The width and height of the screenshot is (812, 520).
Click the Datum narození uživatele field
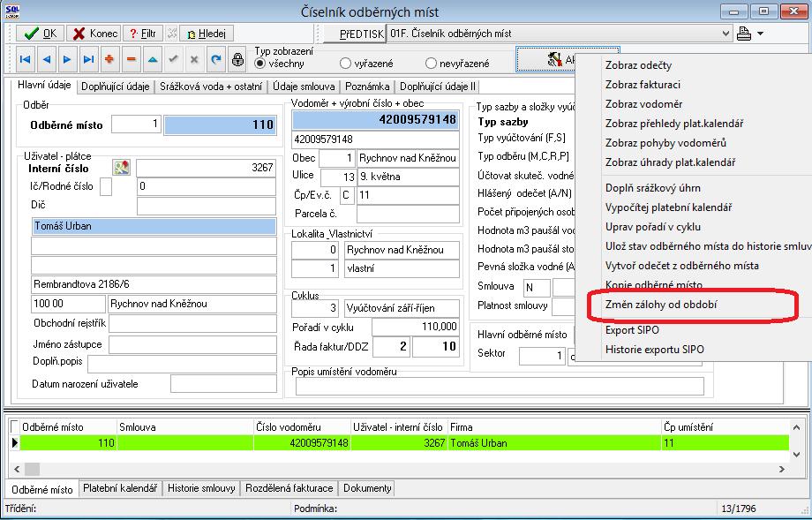(x=223, y=384)
